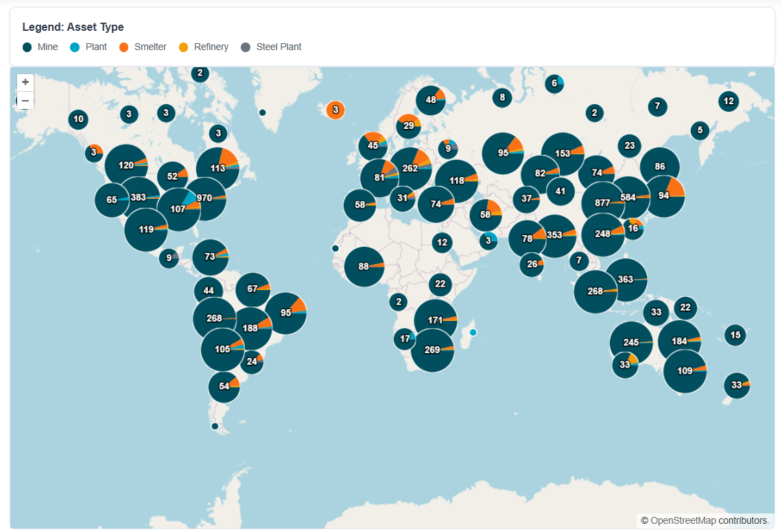Open the 16 cluster near Japan
Viewport: 782px width, 532px height.
[x=633, y=229]
